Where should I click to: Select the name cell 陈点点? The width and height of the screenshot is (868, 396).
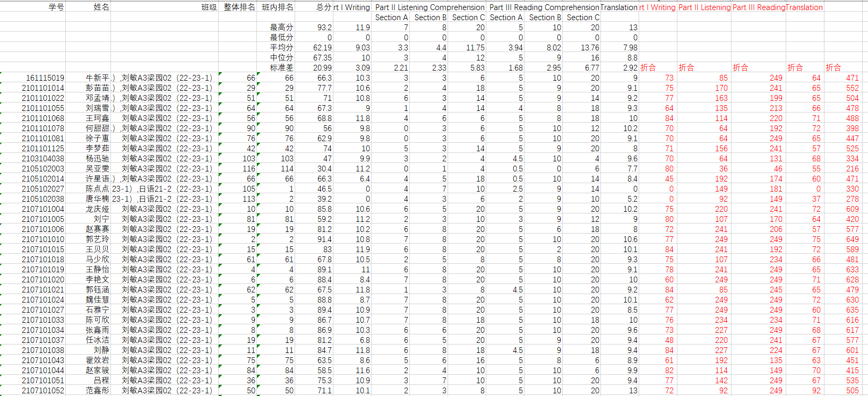(98, 189)
